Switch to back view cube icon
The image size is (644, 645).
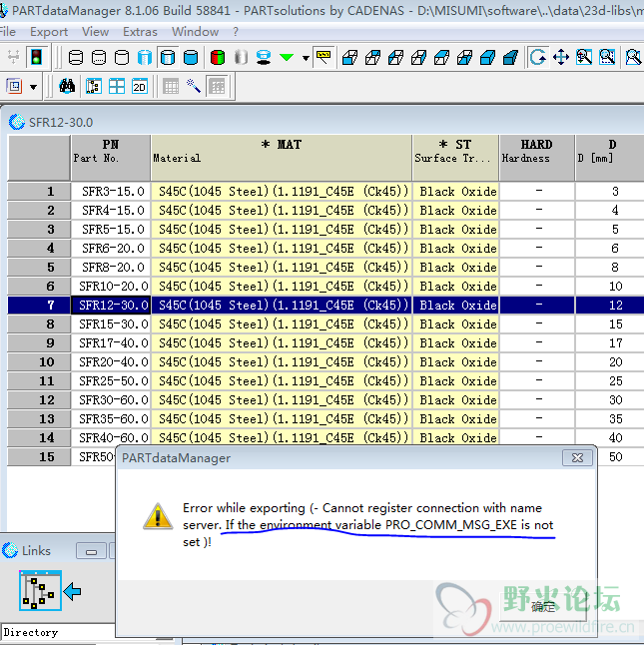pos(373,57)
